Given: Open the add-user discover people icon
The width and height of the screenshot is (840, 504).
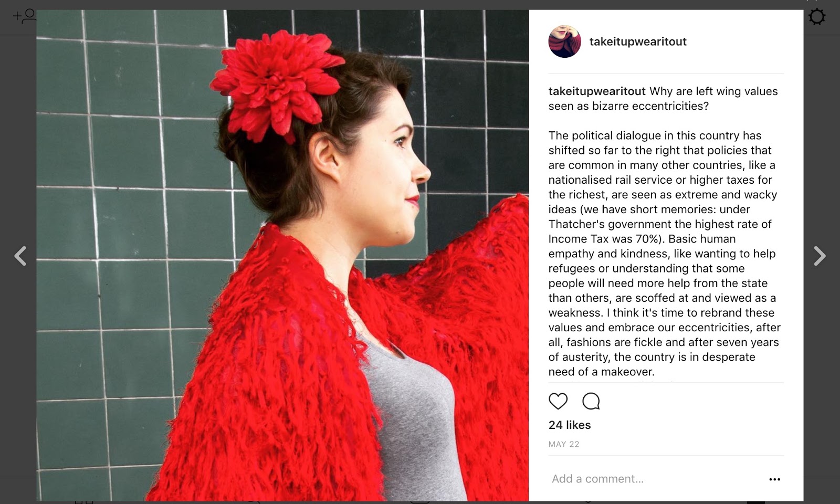Looking at the screenshot, I should (x=25, y=16).
